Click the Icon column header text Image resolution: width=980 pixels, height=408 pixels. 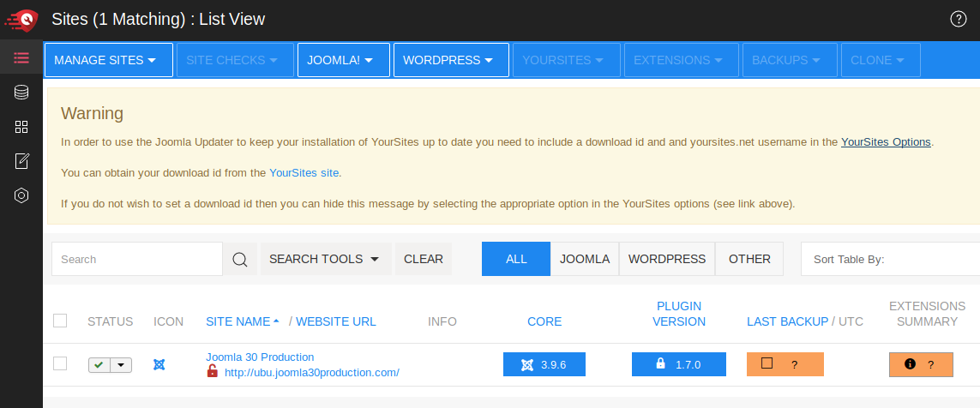pyautogui.click(x=169, y=321)
